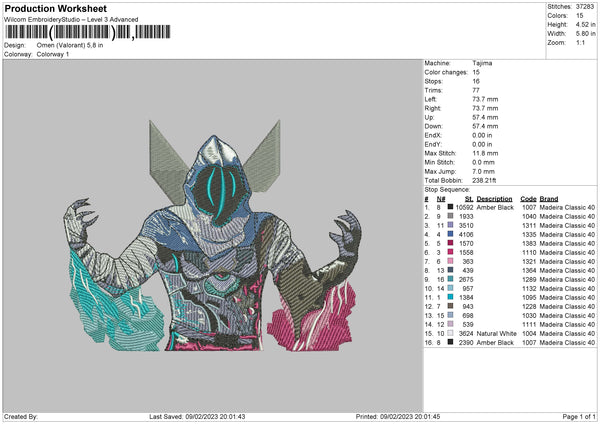Choose the brown swatch with code 1228
600x424 pixels.
point(450,306)
